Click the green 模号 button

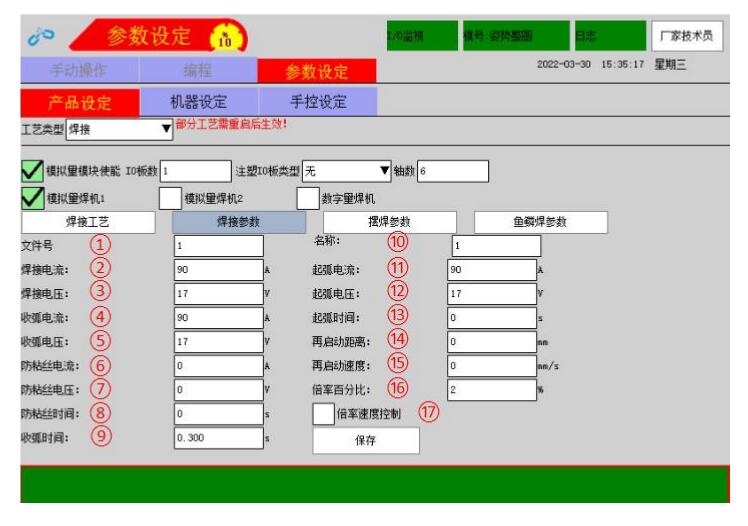point(516,36)
